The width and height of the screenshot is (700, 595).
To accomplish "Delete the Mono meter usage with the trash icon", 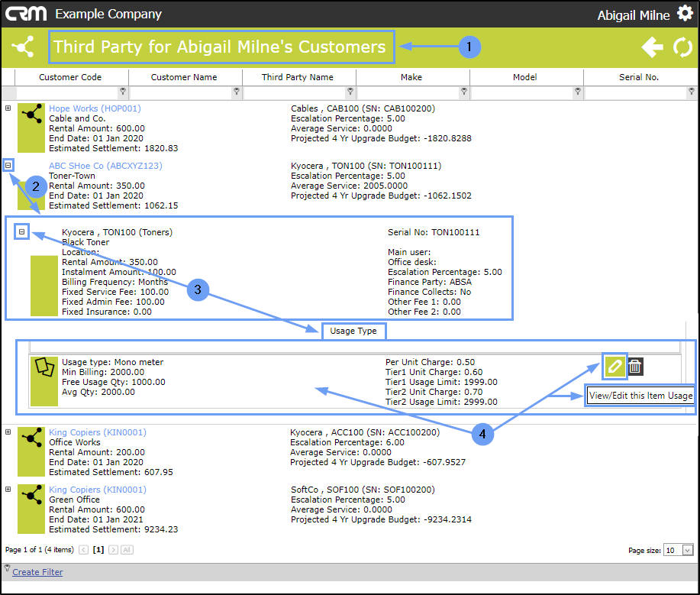I will pyautogui.click(x=635, y=367).
